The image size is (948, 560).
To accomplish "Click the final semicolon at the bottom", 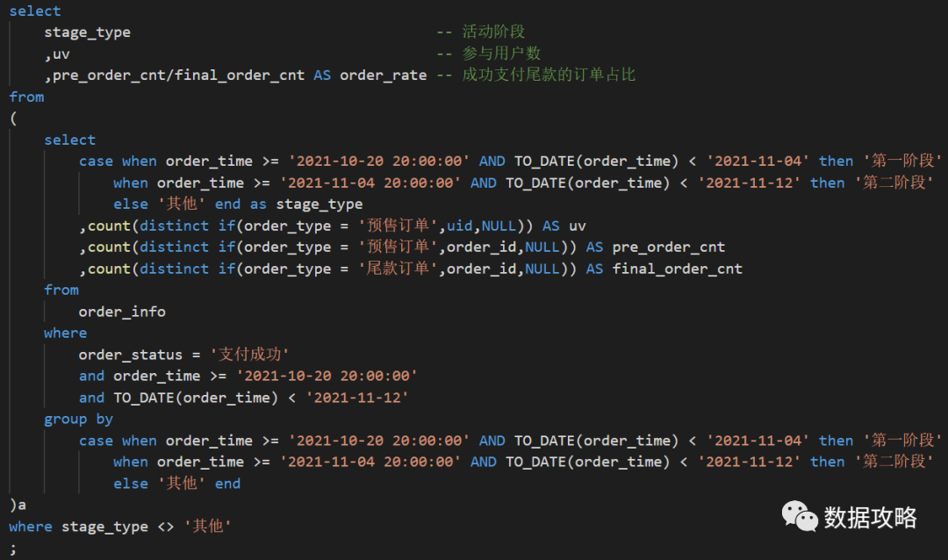I will 12,548.
